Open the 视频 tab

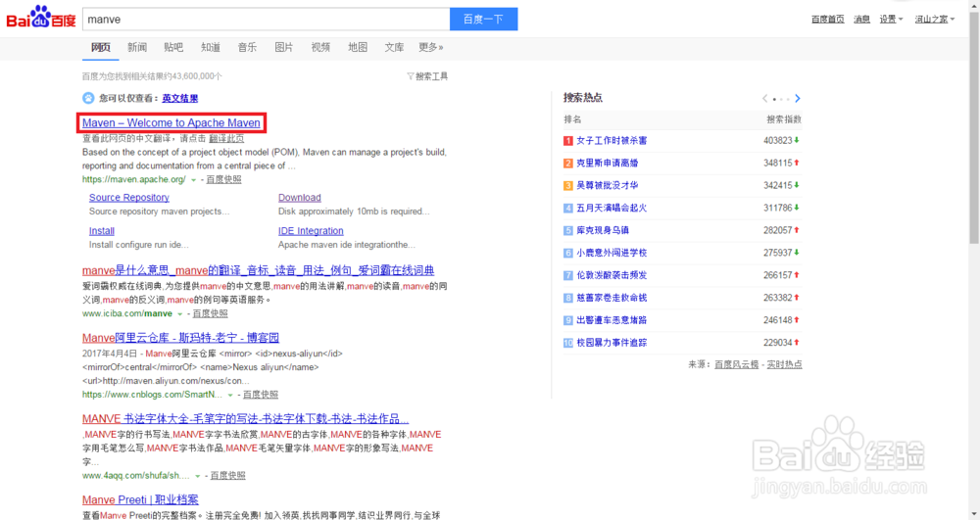point(320,47)
